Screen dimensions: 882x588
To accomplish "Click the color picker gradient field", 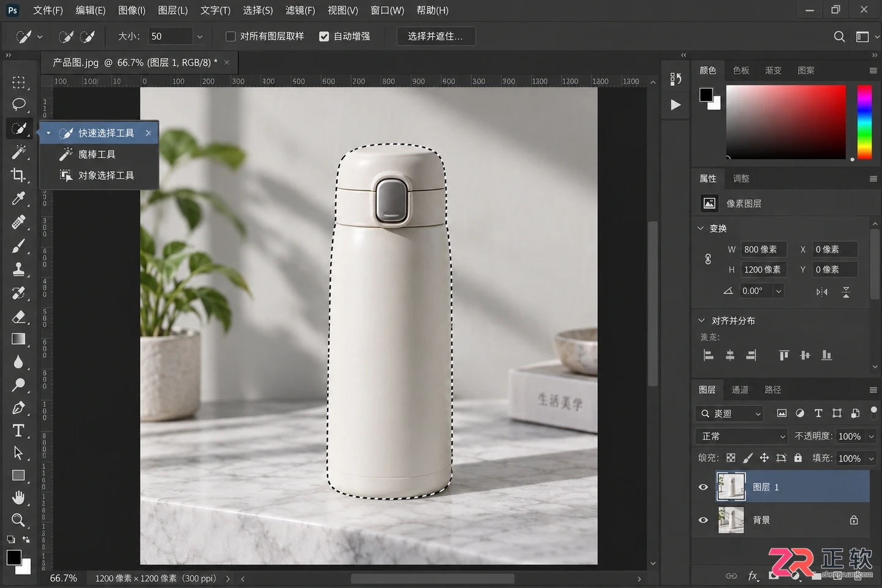I will (786, 122).
